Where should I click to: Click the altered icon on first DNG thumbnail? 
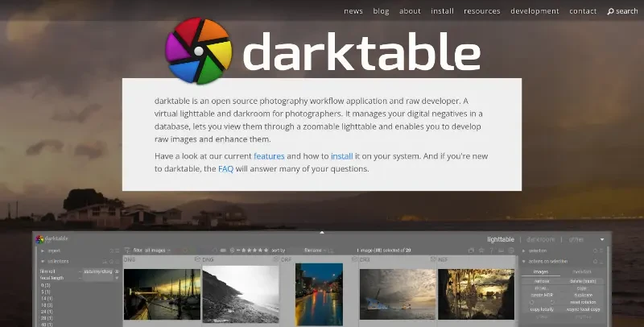197,259
